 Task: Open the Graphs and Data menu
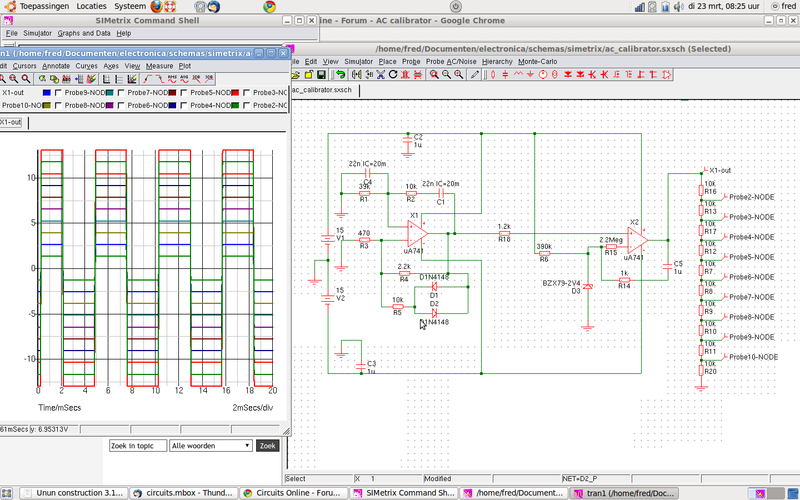pos(83,33)
